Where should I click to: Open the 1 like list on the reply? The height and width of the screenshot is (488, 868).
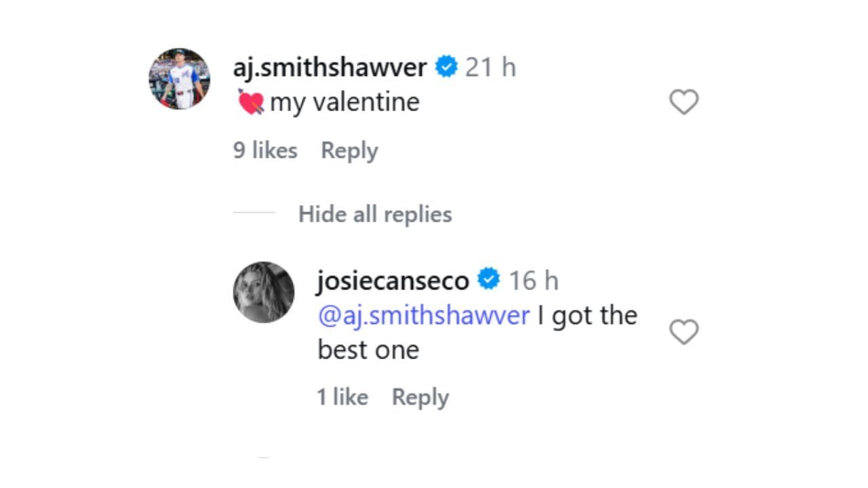pyautogui.click(x=343, y=397)
